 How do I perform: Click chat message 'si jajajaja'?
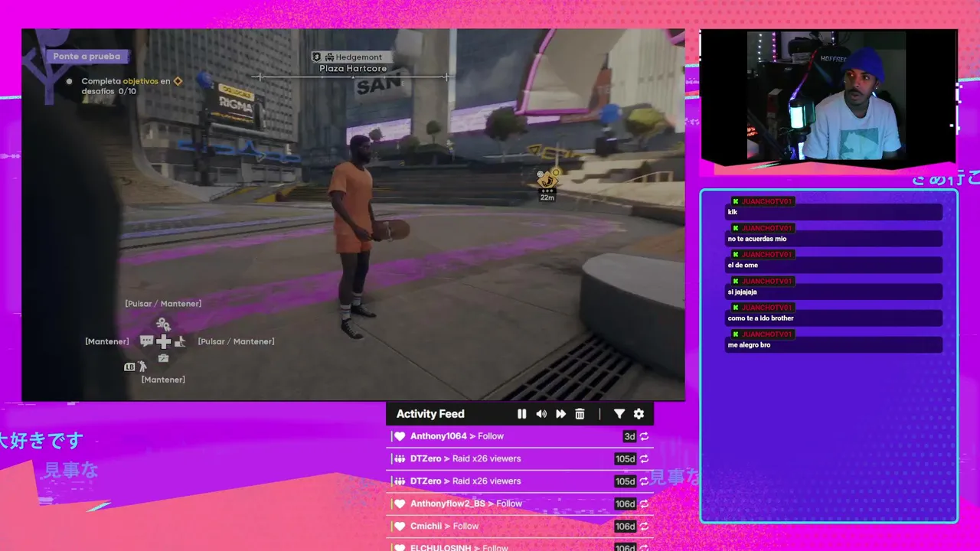pos(833,292)
